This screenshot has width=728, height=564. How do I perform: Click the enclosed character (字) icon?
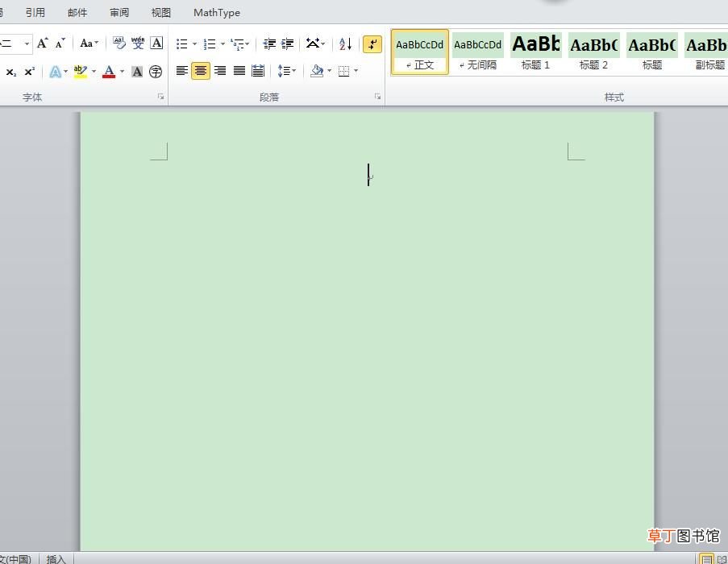coord(156,72)
